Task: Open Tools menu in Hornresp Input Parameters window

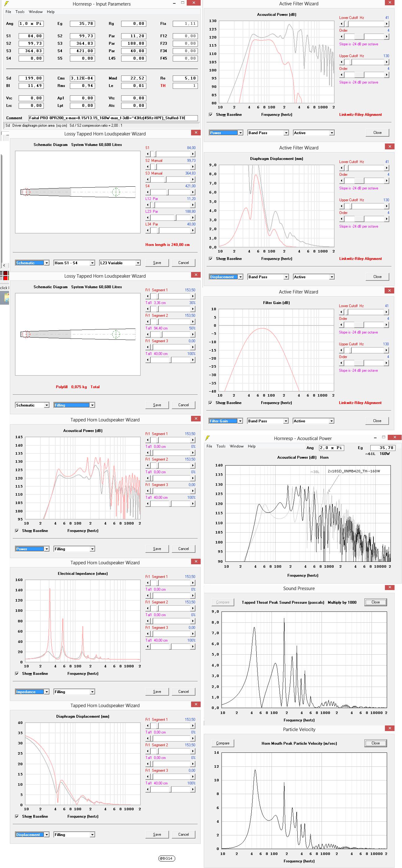Action: tap(20, 12)
